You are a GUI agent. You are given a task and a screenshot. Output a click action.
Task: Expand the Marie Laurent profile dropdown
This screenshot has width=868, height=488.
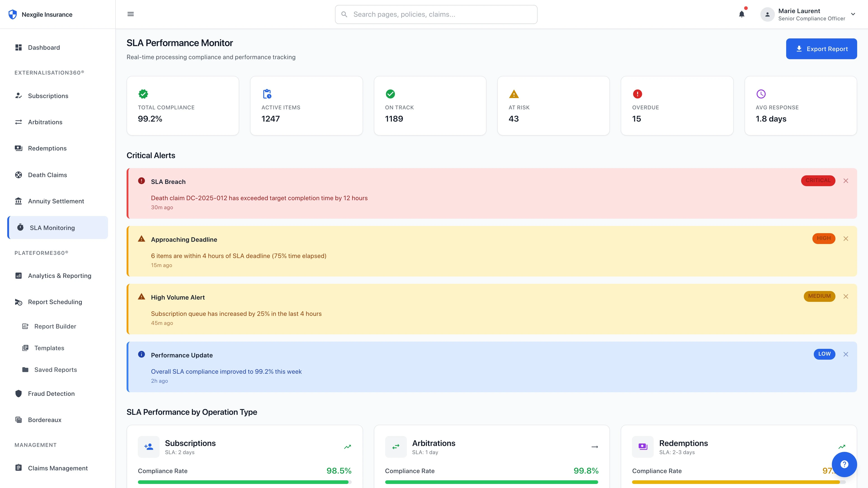(x=853, y=14)
